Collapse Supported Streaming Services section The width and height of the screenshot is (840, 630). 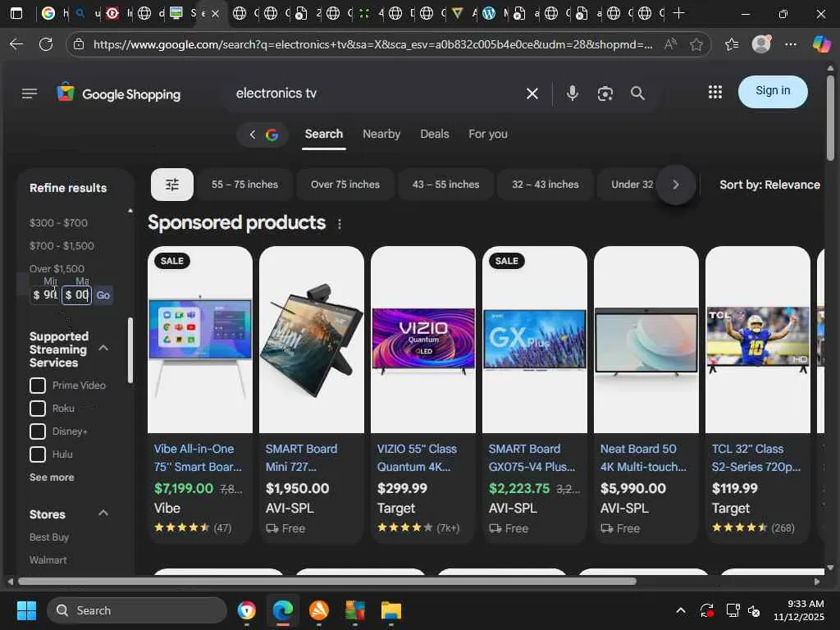[103, 349]
